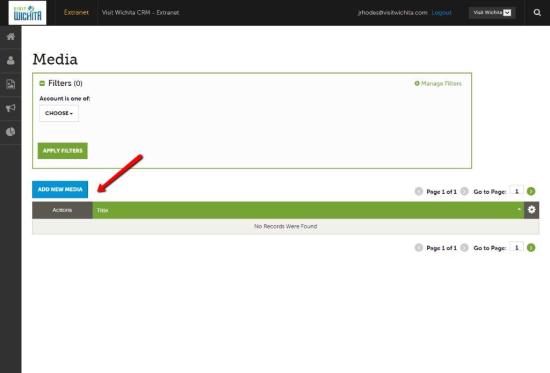
Task: Expand the Visit Wichita account selector
Action: 492,13
